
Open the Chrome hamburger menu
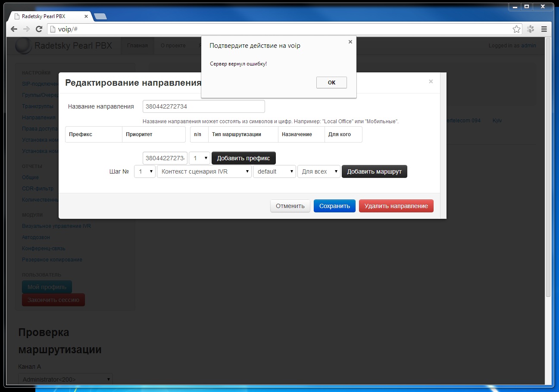click(x=544, y=29)
